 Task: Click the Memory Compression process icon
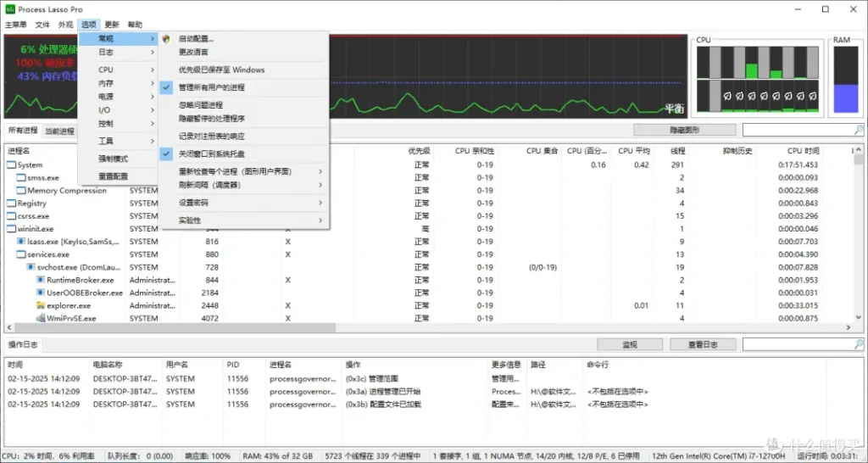(x=21, y=191)
